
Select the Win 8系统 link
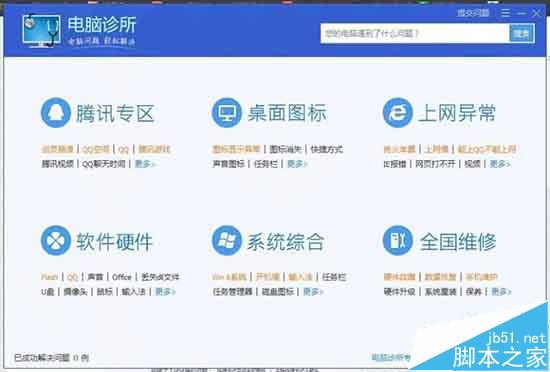pos(229,277)
